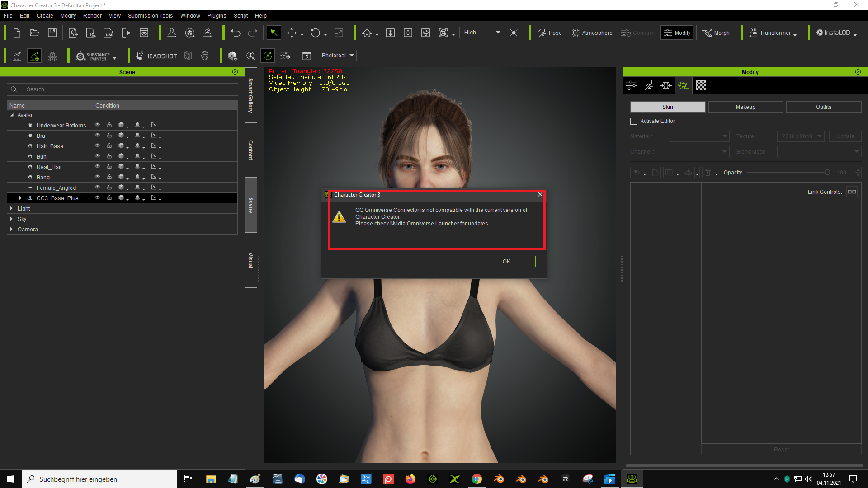
Task: Click the USD export icon
Action: [109, 33]
